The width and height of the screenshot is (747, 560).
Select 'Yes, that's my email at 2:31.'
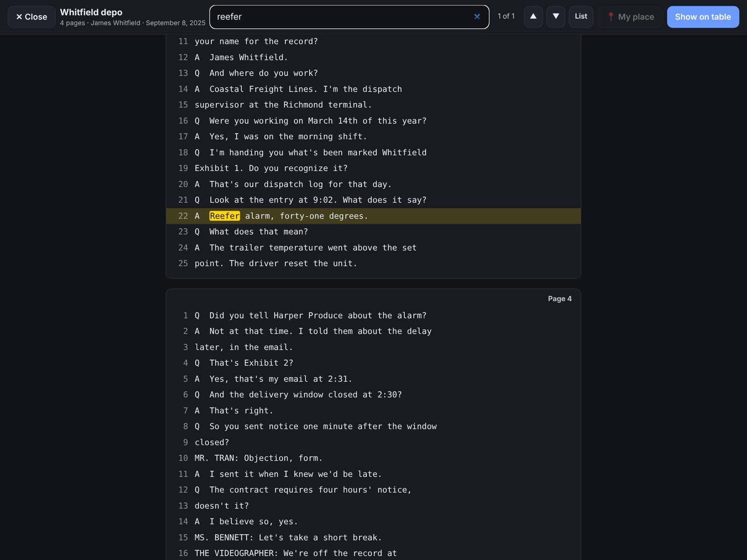click(x=373, y=379)
